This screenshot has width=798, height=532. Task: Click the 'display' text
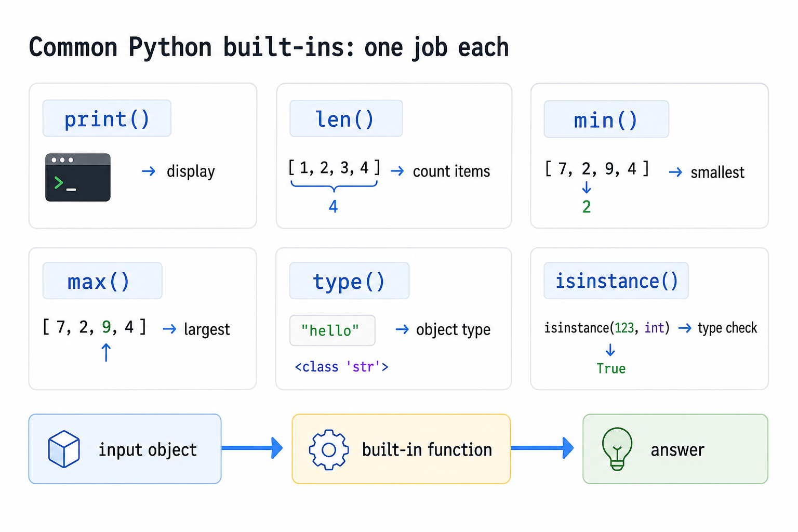[x=191, y=171]
